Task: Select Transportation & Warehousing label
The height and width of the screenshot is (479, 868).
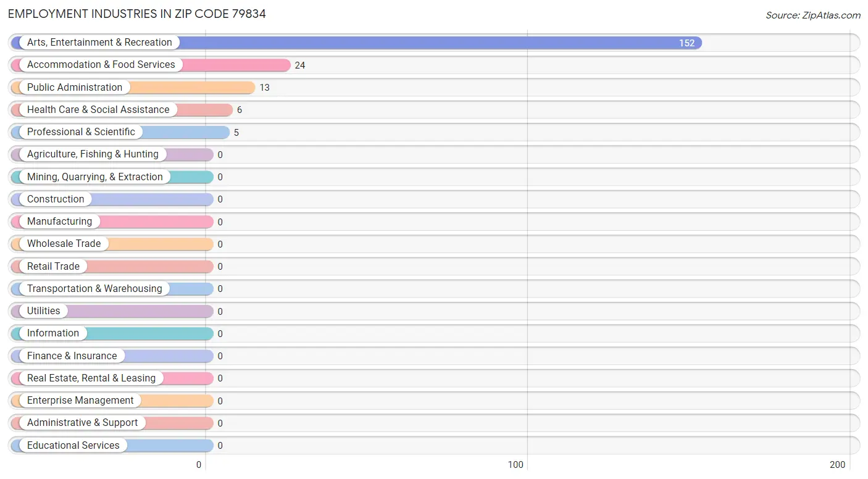Action: (94, 288)
